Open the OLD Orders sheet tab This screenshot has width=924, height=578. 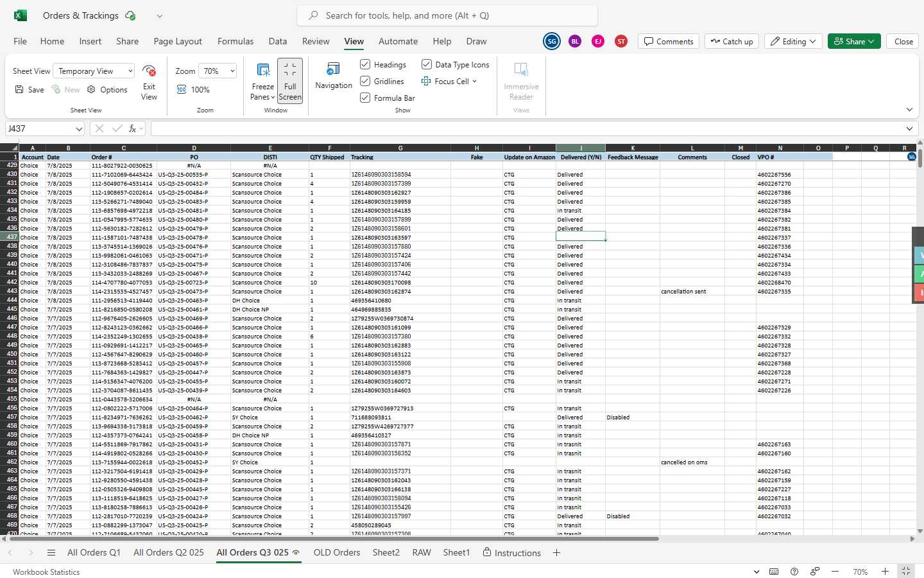tap(337, 553)
